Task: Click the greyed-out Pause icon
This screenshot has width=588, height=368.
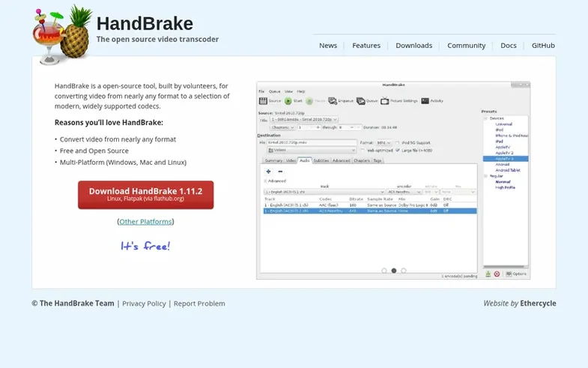Action: [309, 101]
